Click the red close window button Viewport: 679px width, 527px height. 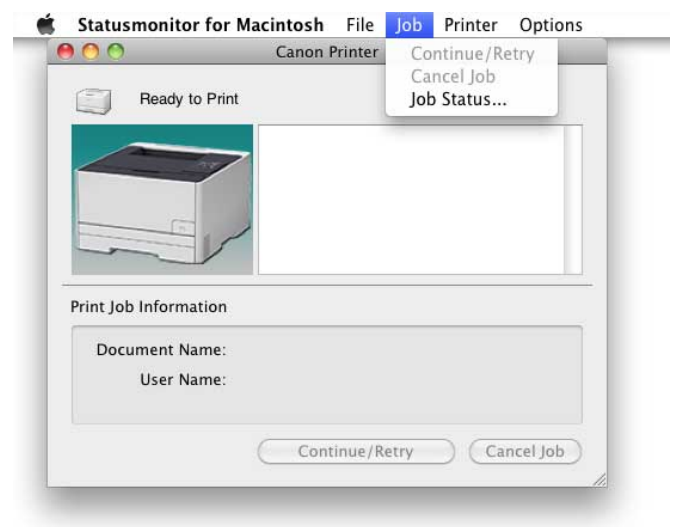tap(65, 52)
